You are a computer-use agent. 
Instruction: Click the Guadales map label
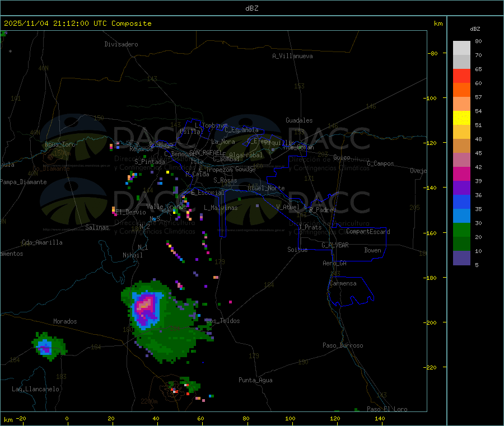point(299,120)
